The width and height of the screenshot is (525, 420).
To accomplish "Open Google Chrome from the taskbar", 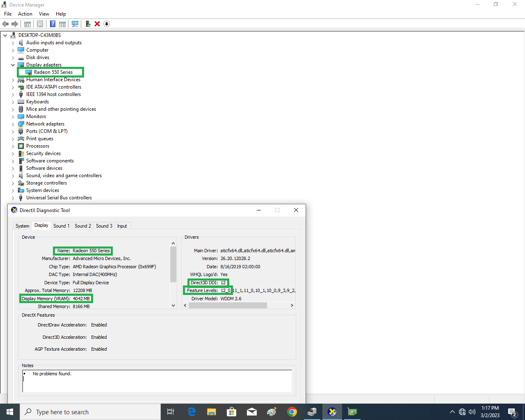I will tap(292, 412).
